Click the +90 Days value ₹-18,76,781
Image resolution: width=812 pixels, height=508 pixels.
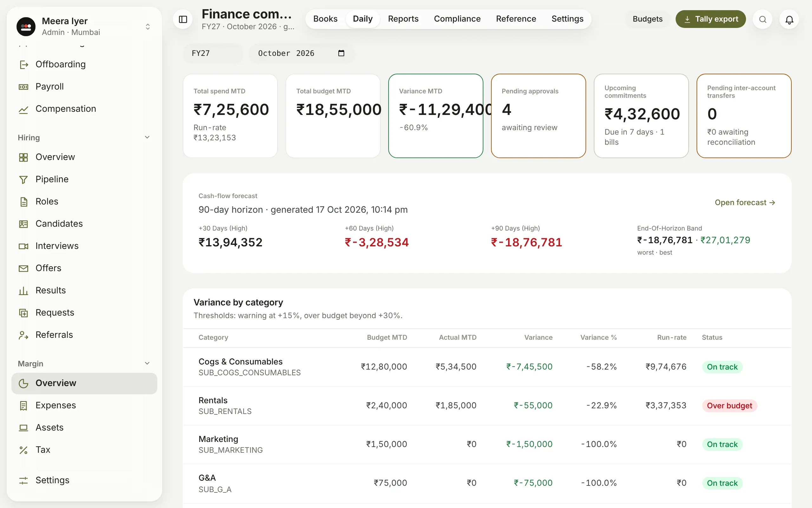[527, 242]
